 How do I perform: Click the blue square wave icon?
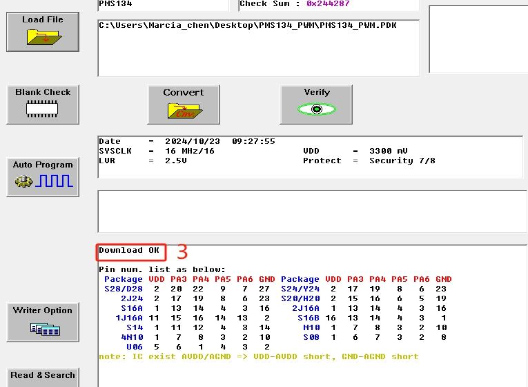pyautogui.click(x=54, y=181)
